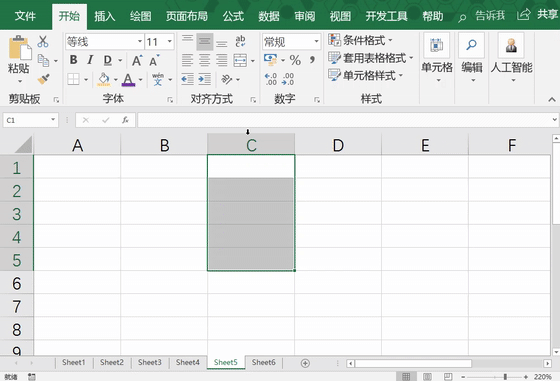Click 共享 share button

(x=538, y=15)
